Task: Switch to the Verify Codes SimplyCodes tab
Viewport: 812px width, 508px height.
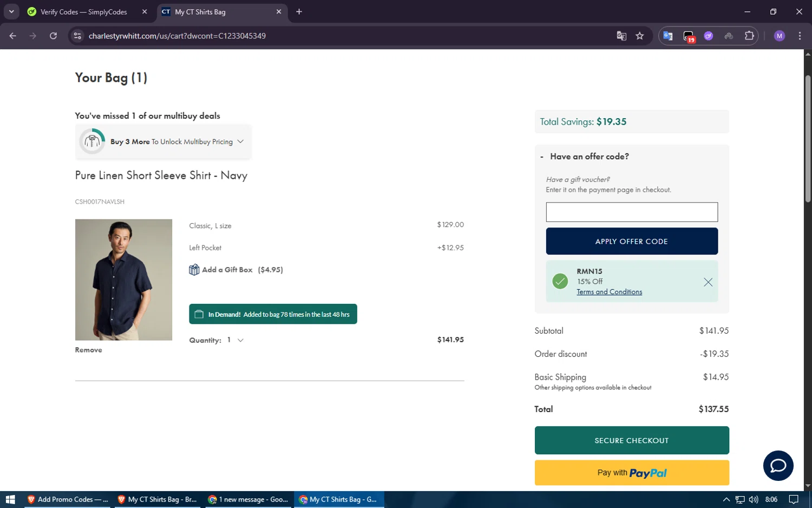Action: [84, 12]
